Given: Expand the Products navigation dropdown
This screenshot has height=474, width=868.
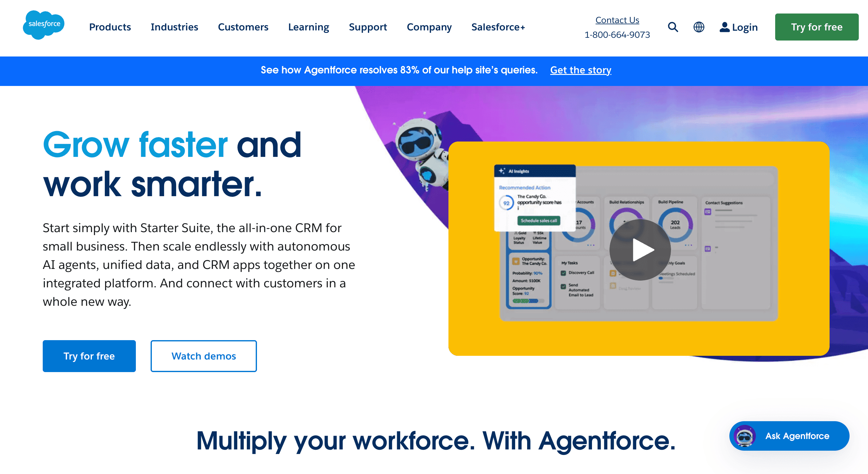Looking at the screenshot, I should coord(110,27).
